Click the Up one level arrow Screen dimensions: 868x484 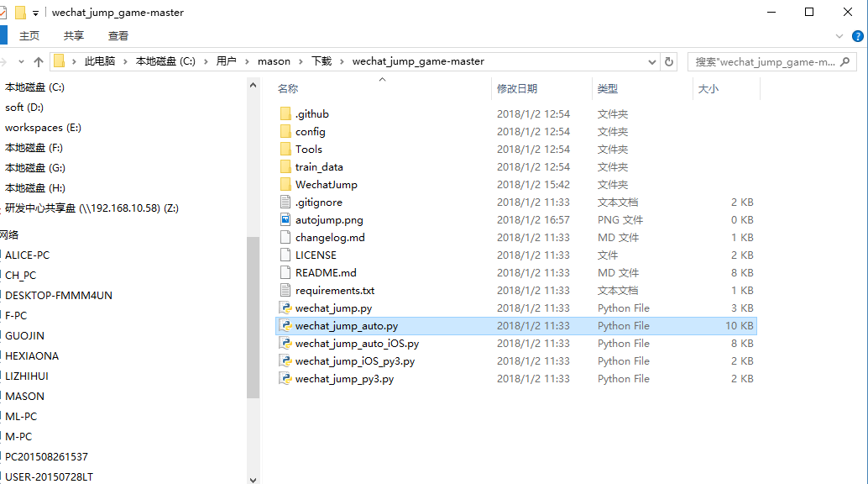pos(39,61)
